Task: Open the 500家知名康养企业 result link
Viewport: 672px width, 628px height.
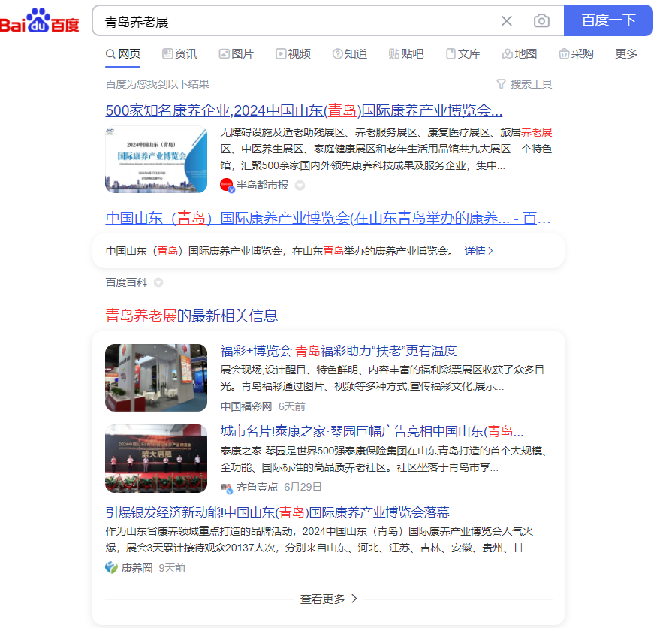Action: click(303, 111)
